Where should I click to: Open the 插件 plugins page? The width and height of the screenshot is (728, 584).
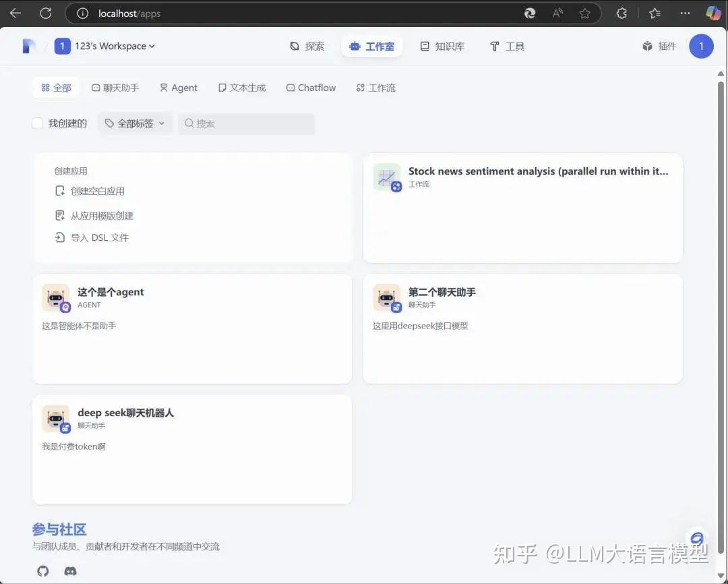pyautogui.click(x=659, y=46)
